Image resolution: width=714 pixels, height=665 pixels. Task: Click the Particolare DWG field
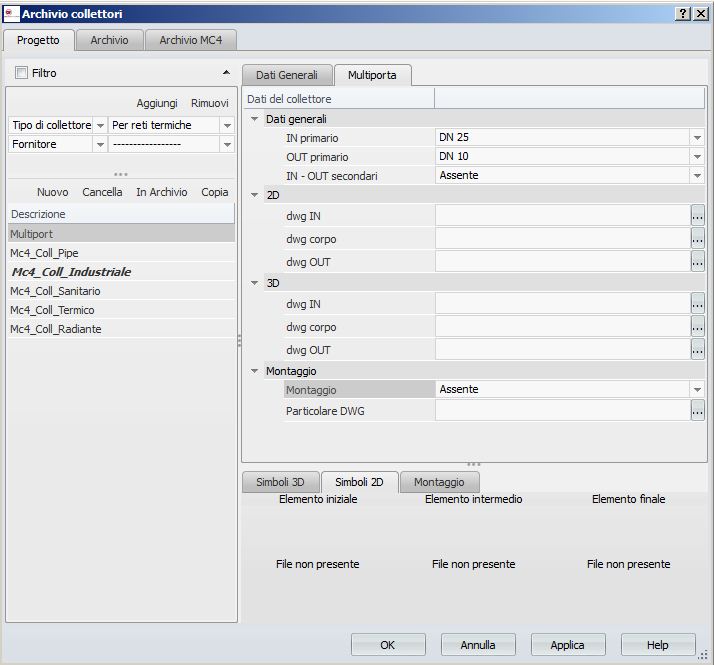(563, 411)
